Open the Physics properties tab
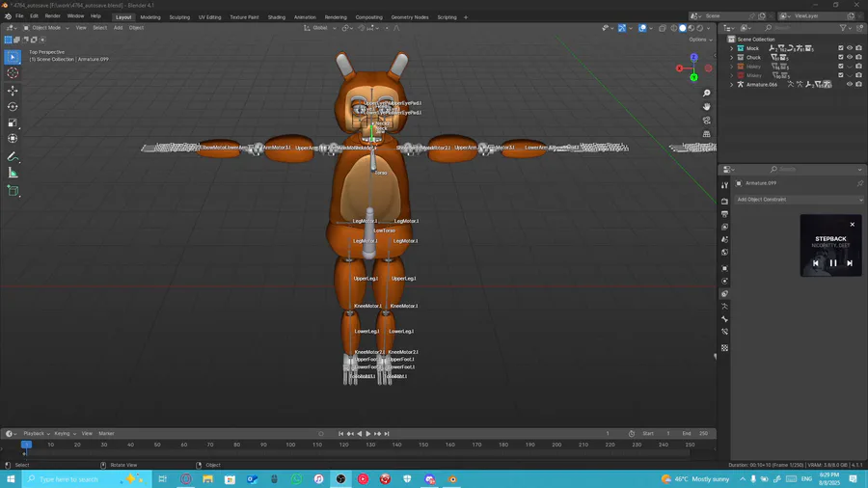Screen dimensions: 868x488 [724, 281]
